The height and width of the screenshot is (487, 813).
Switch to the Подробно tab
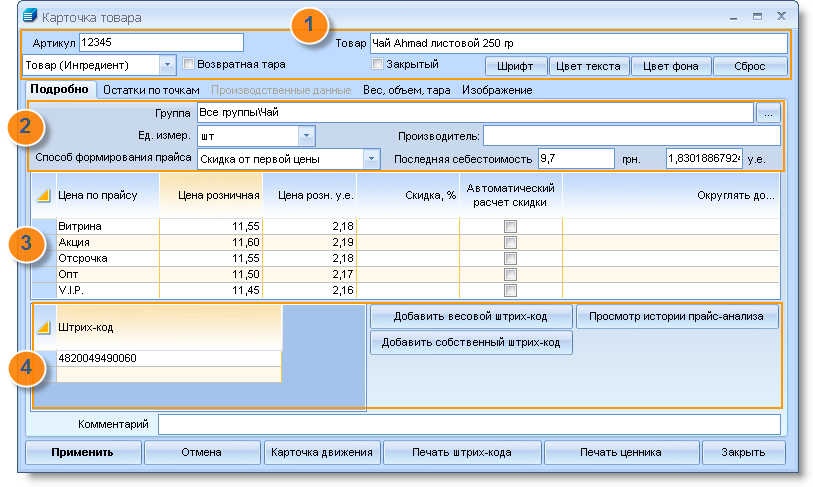coord(60,89)
